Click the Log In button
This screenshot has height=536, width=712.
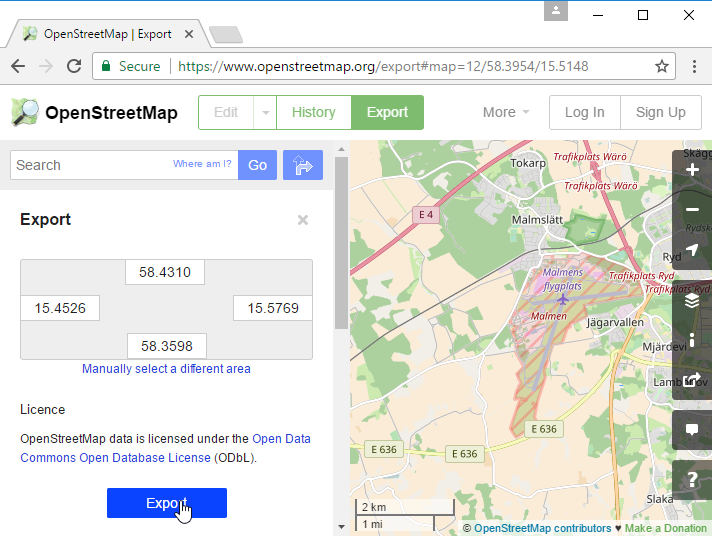click(584, 112)
